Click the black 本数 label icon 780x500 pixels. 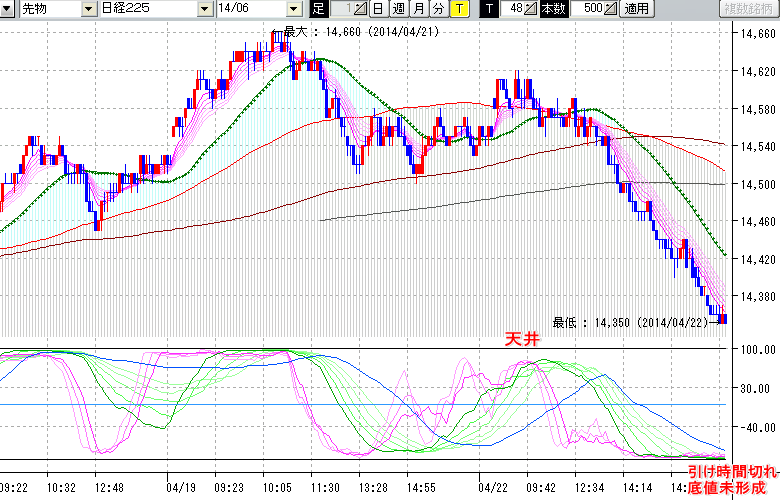(x=553, y=9)
